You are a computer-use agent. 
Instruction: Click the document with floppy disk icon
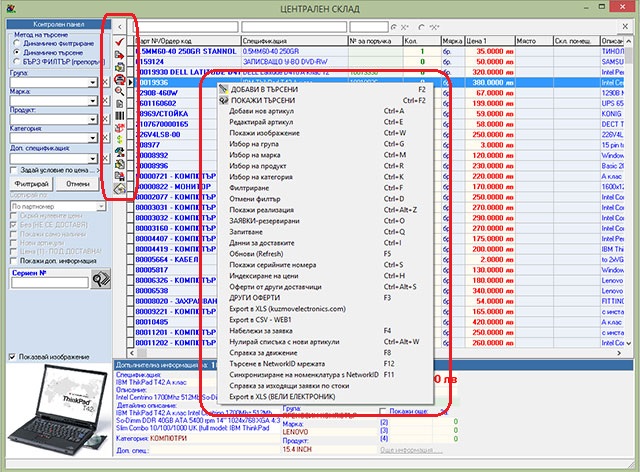pos(119,176)
